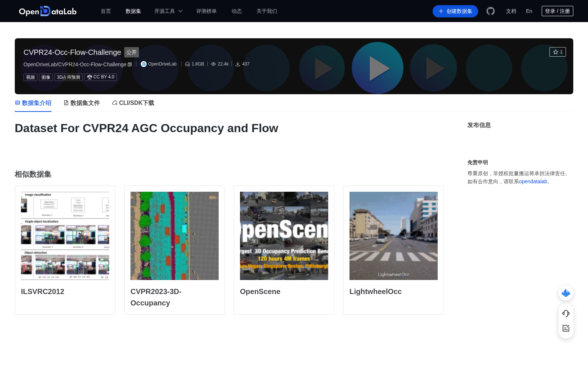The image size is (588, 368).
Task: Click the LightwheelOcc card title
Action: point(376,291)
